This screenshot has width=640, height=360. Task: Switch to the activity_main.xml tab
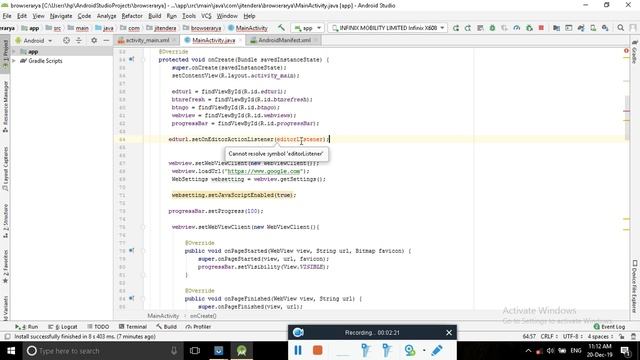tap(147, 40)
